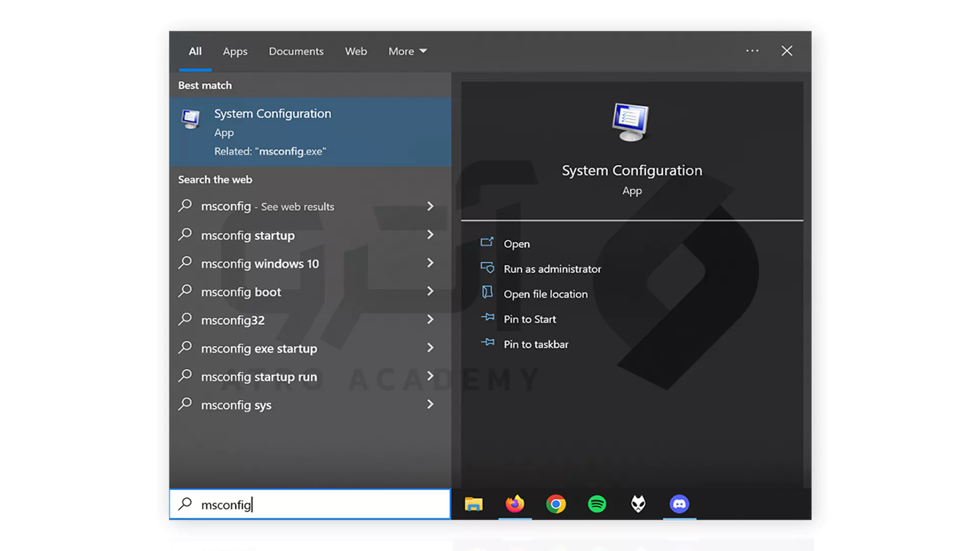Open the three-dots options menu

point(752,51)
